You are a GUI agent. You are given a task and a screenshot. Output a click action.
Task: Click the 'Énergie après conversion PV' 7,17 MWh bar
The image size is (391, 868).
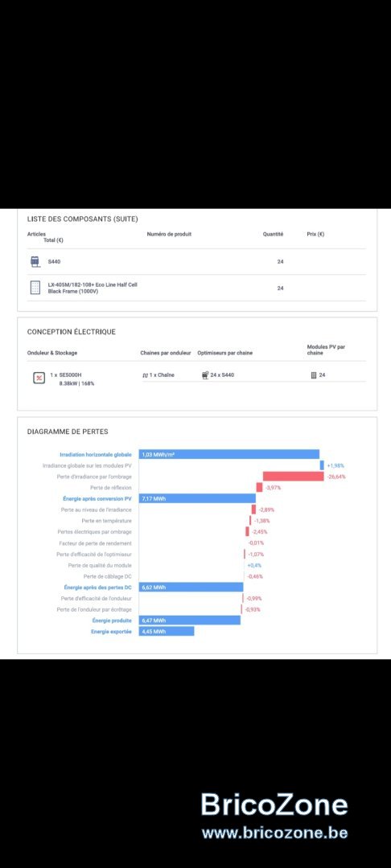point(197,499)
